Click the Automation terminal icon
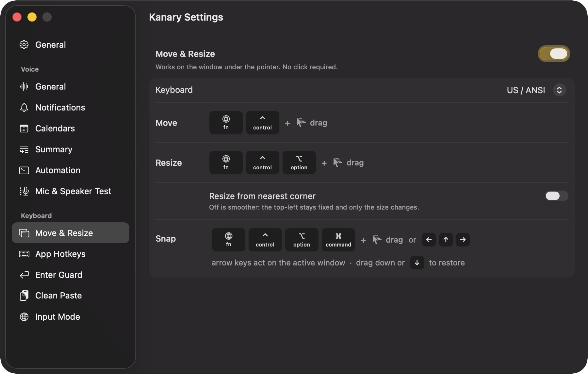Screen dimensions: 588x374 [x=24, y=170]
